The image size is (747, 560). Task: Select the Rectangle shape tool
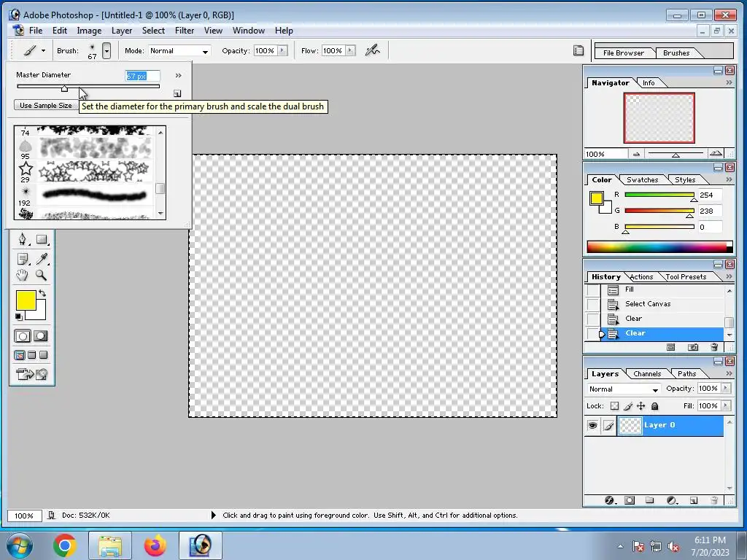click(x=42, y=239)
